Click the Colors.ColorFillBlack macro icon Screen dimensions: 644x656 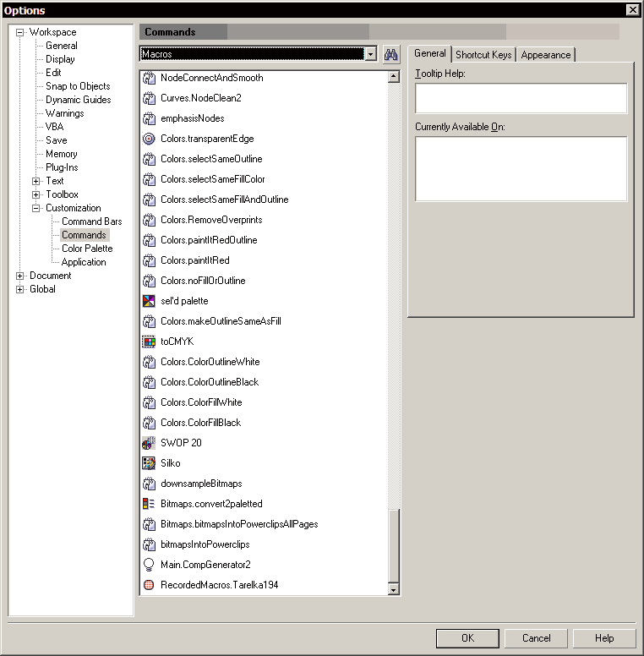[x=149, y=423]
